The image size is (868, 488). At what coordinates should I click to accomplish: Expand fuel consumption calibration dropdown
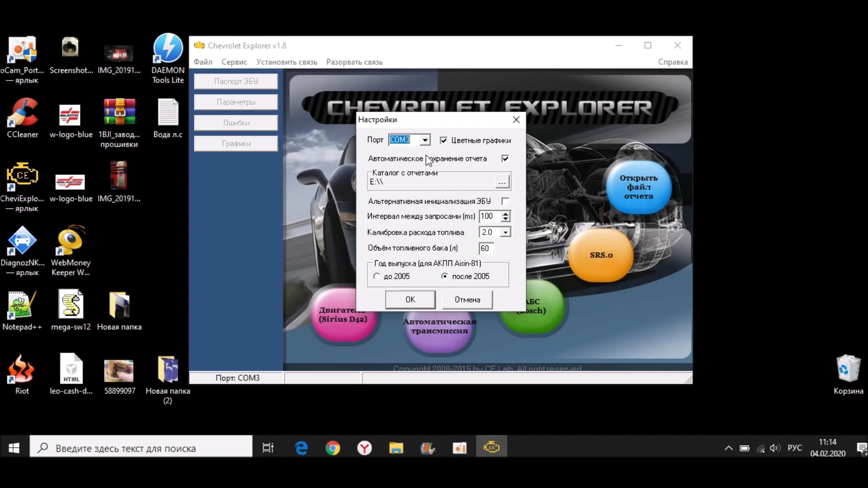[x=505, y=232]
